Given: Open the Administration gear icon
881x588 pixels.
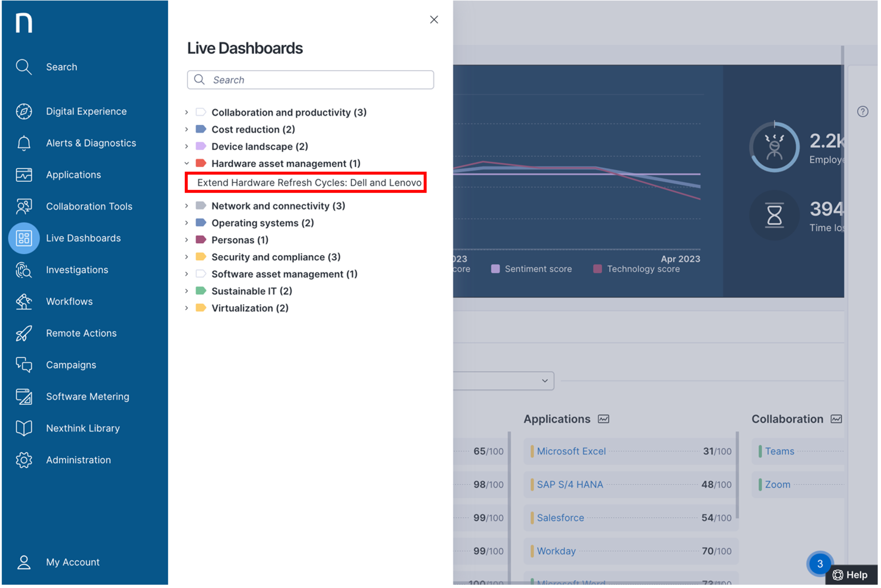Looking at the screenshot, I should [x=24, y=460].
